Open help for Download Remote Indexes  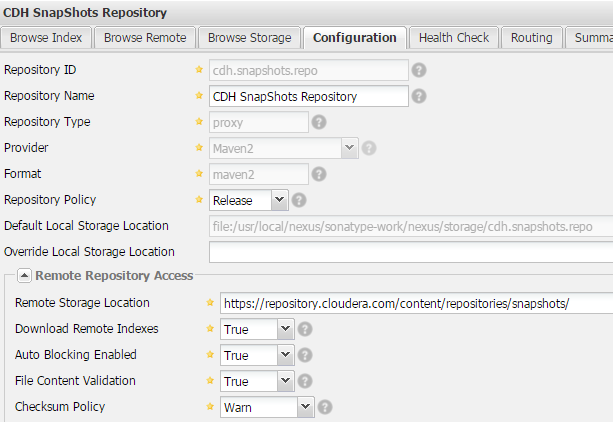[305, 329]
